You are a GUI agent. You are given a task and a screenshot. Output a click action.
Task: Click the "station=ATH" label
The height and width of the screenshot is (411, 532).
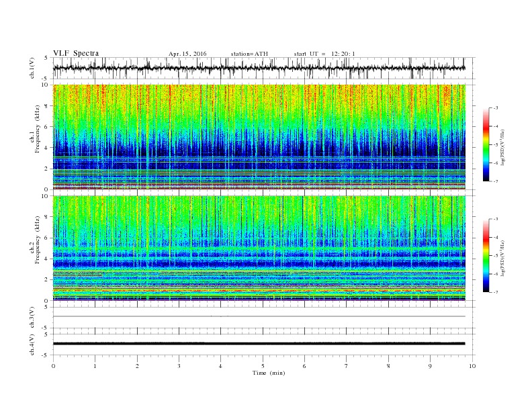(x=249, y=54)
